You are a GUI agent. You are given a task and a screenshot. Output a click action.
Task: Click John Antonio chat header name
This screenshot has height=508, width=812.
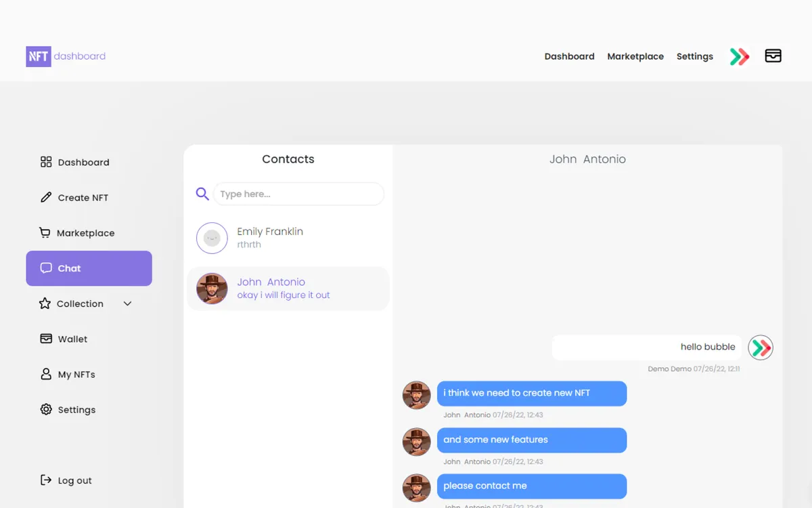coord(587,159)
